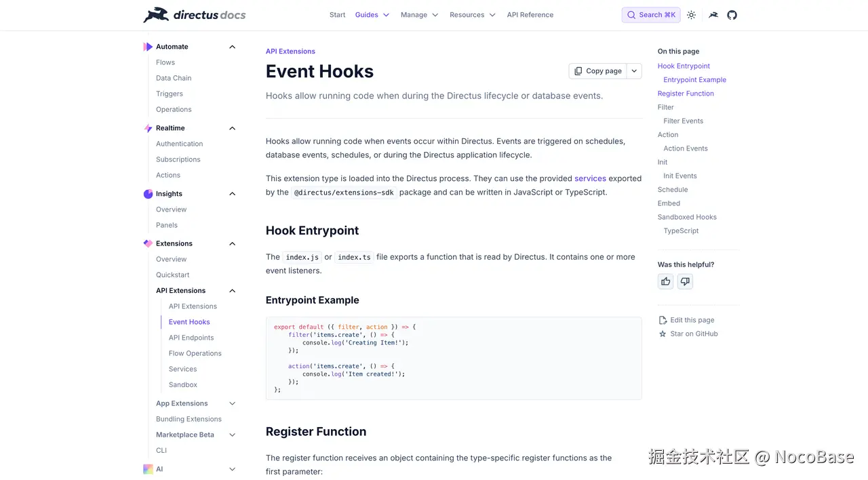Select Event Hooks in the sidebar
The height and width of the screenshot is (480, 868).
[x=189, y=322]
